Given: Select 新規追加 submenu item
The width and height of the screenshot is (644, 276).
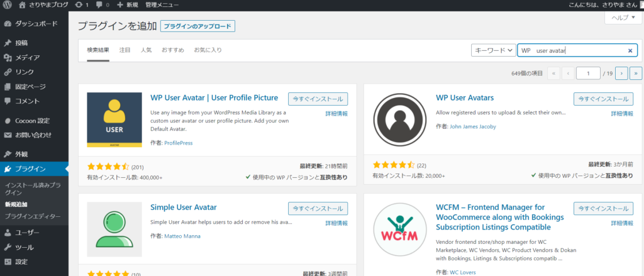Looking at the screenshot, I should 16,204.
